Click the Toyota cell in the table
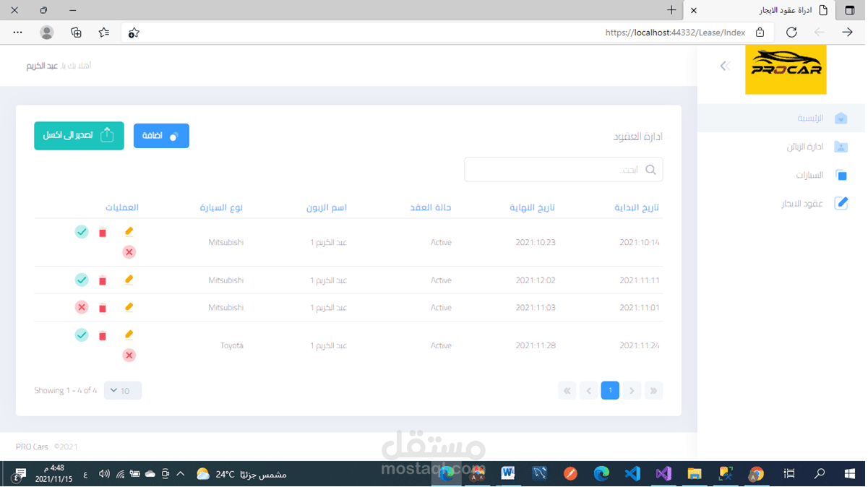The width and height of the screenshot is (868, 487). pos(231,345)
